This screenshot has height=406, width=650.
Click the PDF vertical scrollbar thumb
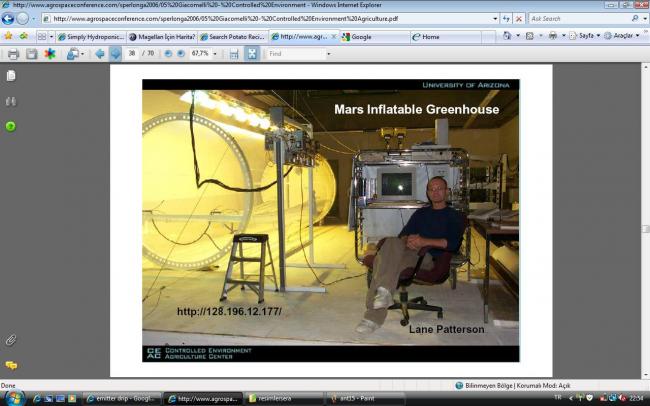pyautogui.click(x=645, y=229)
